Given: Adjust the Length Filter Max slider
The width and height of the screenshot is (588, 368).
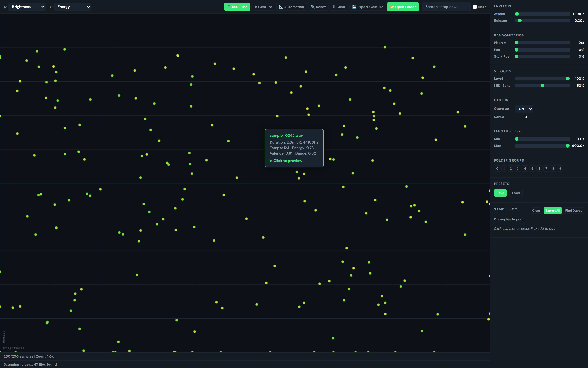Looking at the screenshot, I should click(542, 146).
